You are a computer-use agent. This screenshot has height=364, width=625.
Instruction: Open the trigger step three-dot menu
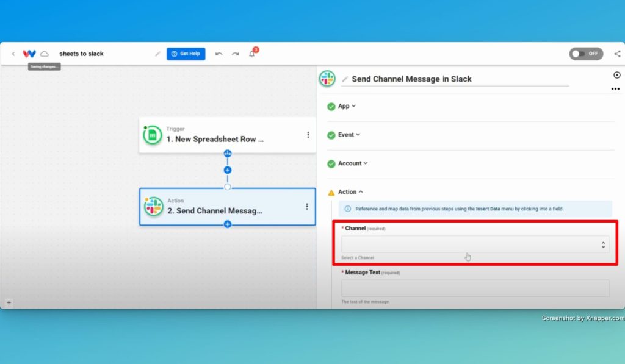coord(308,135)
